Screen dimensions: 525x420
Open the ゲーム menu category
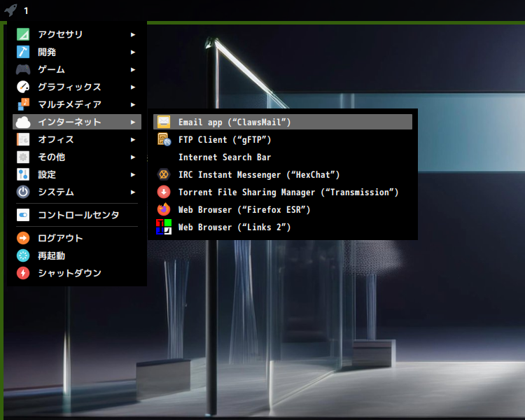click(x=77, y=69)
